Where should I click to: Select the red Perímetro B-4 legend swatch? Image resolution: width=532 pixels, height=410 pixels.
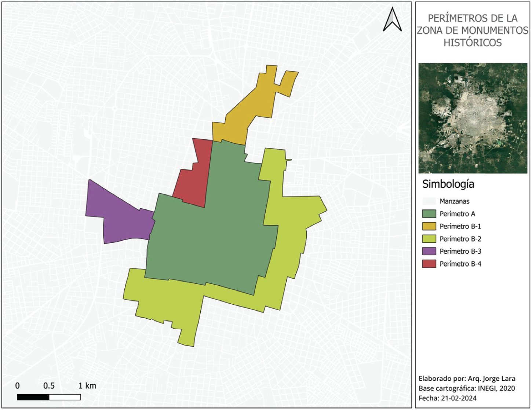click(429, 264)
